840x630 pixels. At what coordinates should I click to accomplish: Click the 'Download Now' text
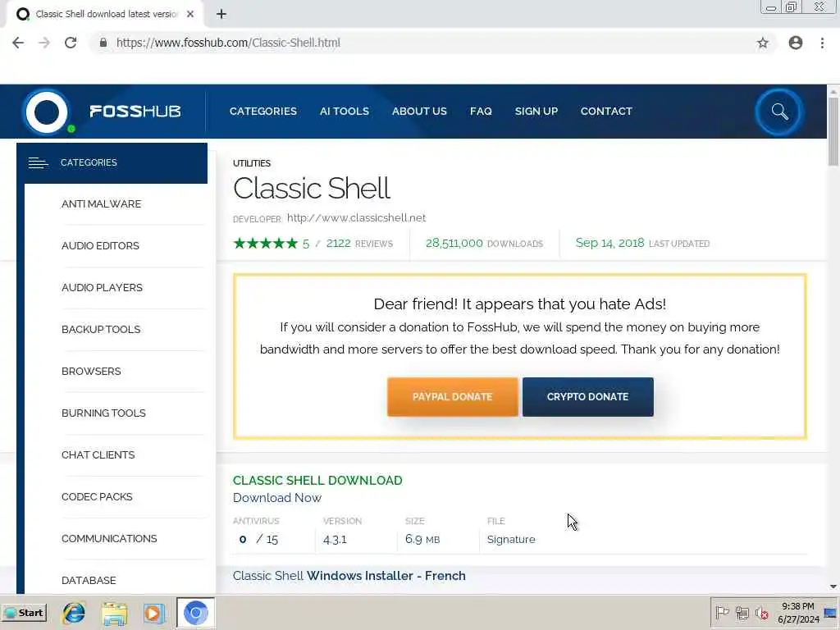pos(277,498)
